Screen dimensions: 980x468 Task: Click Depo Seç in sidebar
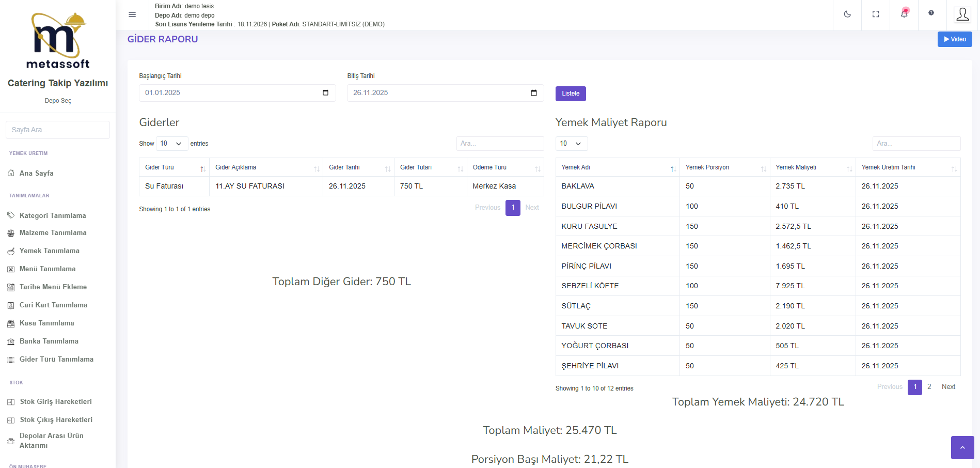[x=58, y=101]
